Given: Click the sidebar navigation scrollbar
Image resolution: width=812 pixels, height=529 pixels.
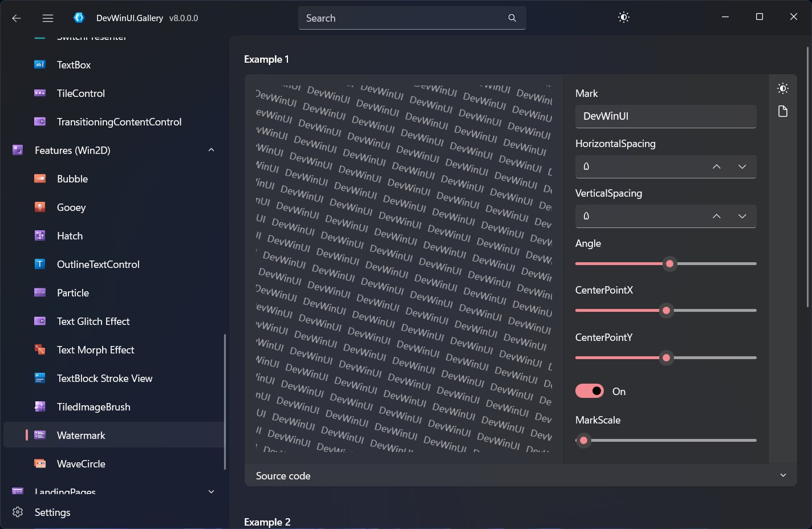Looking at the screenshot, I should tap(225, 401).
